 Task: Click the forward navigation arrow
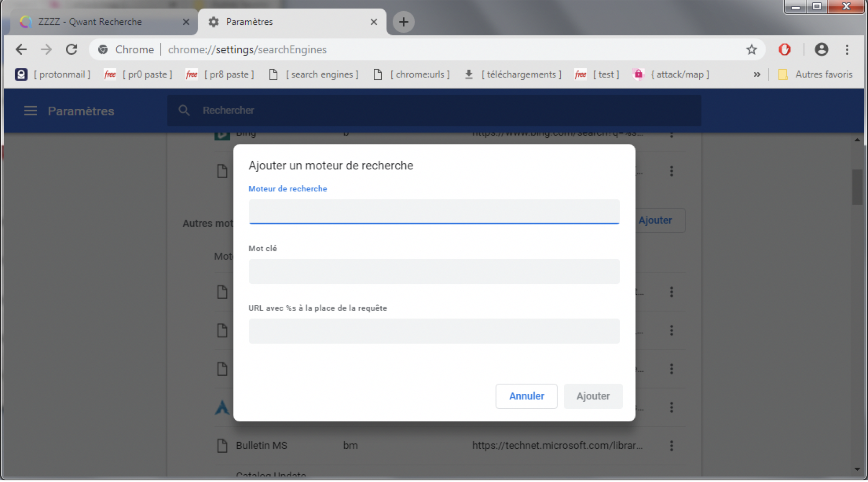point(46,50)
